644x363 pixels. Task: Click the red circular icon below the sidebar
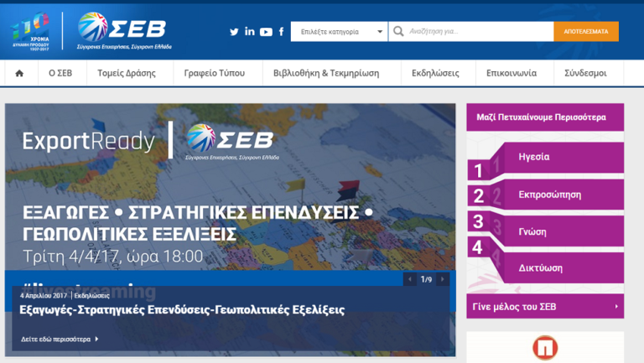pos(545,348)
